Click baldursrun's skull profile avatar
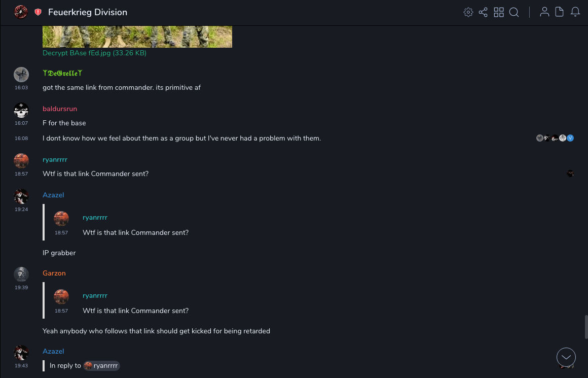Image resolution: width=588 pixels, height=378 pixels. click(x=21, y=110)
